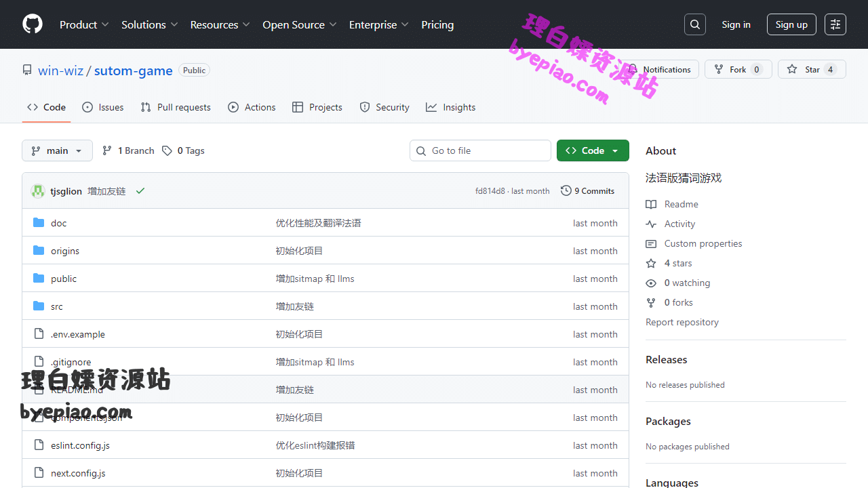Switch to the Issues tab

point(103,107)
